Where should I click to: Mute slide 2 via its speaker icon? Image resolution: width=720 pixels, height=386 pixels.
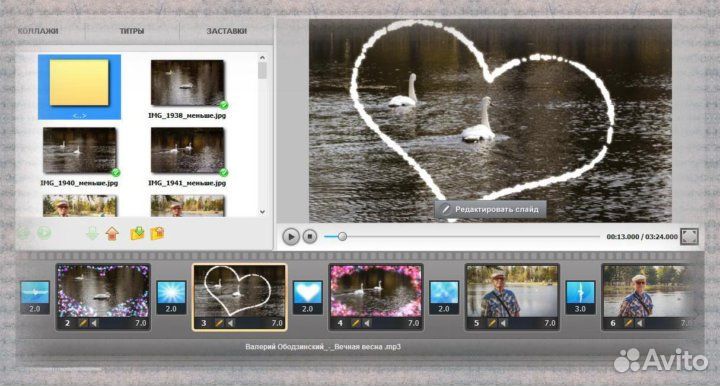click(95, 323)
